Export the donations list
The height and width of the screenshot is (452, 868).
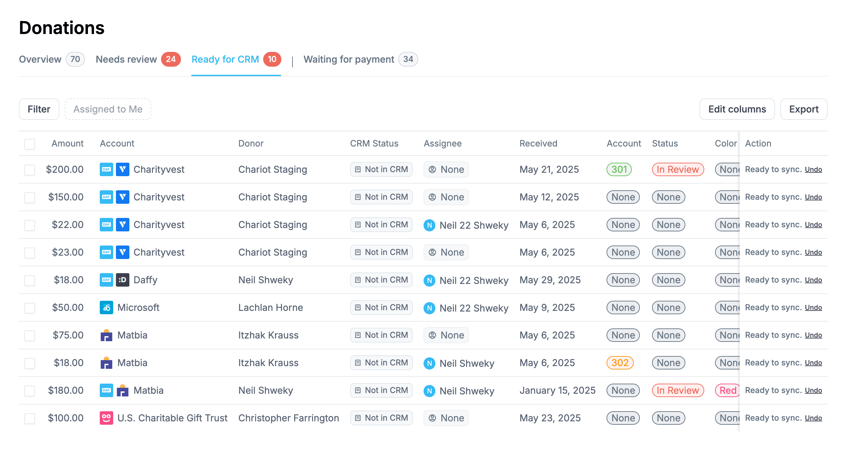pos(804,109)
